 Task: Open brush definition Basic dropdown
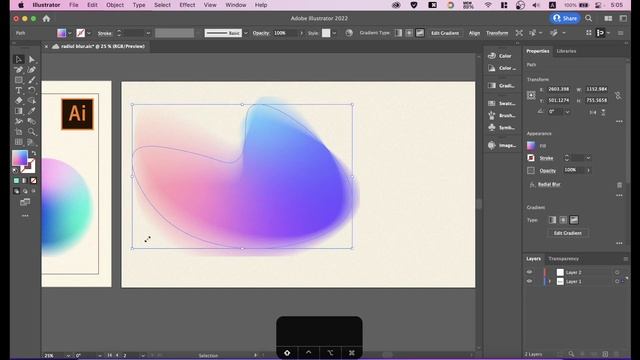tap(245, 33)
